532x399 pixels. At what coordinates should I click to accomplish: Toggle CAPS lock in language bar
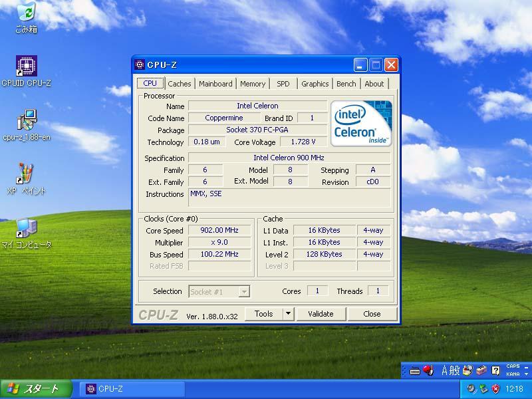click(513, 366)
